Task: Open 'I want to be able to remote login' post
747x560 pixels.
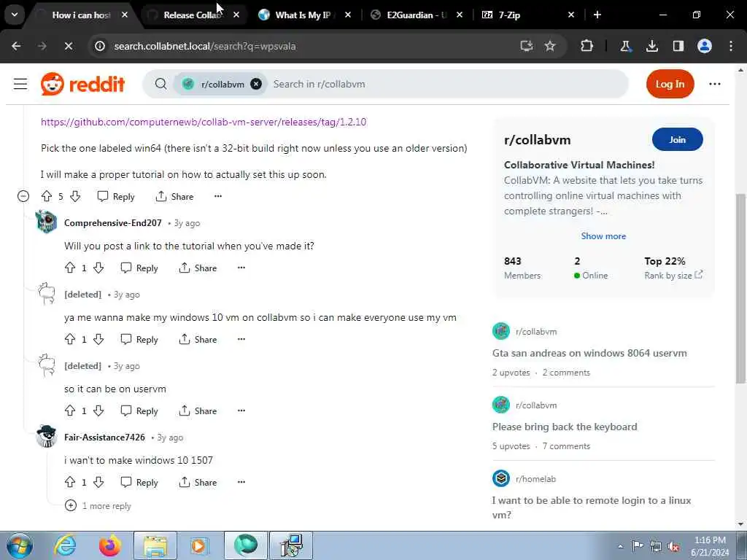Action: [x=591, y=507]
